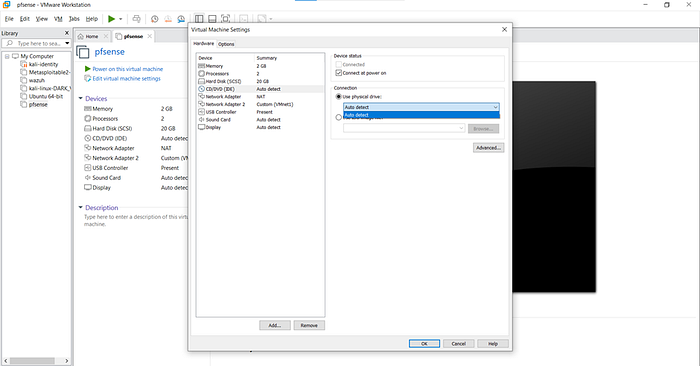The width and height of the screenshot is (700, 366).
Task: Toggle the thumbnail bar toolbar icon
Action: pyautogui.click(x=212, y=19)
